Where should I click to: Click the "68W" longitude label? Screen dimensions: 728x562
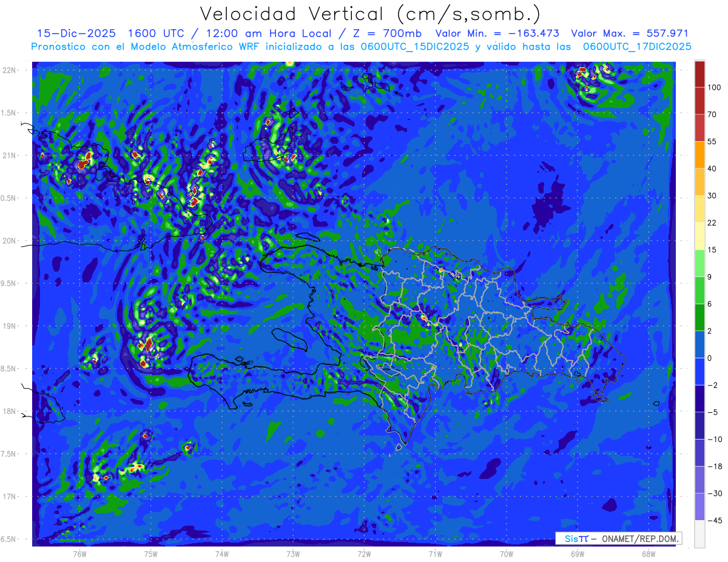pyautogui.click(x=649, y=554)
